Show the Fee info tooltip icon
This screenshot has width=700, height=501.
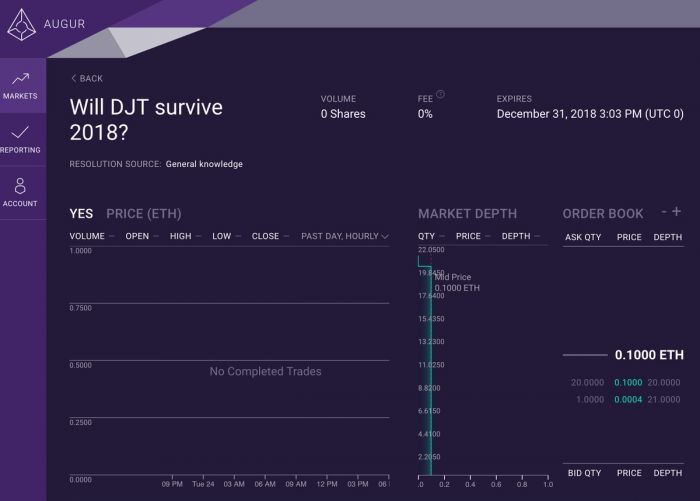440,94
